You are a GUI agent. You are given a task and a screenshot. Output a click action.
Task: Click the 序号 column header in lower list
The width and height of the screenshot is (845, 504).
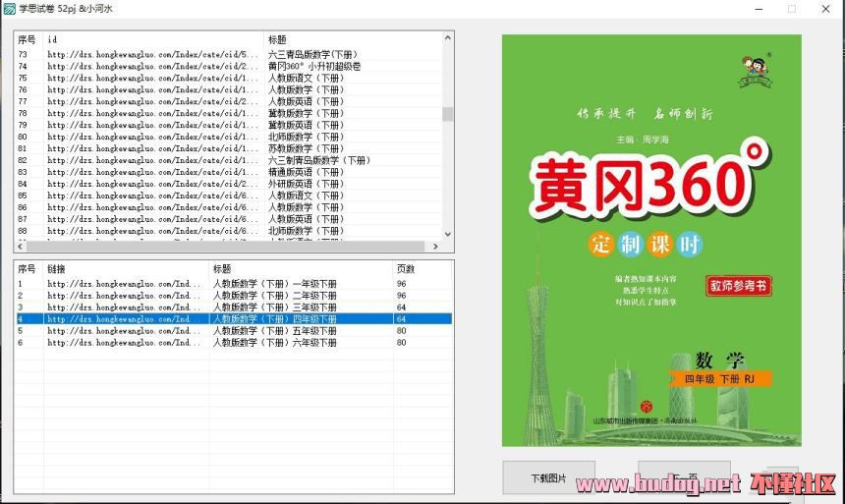(28, 269)
